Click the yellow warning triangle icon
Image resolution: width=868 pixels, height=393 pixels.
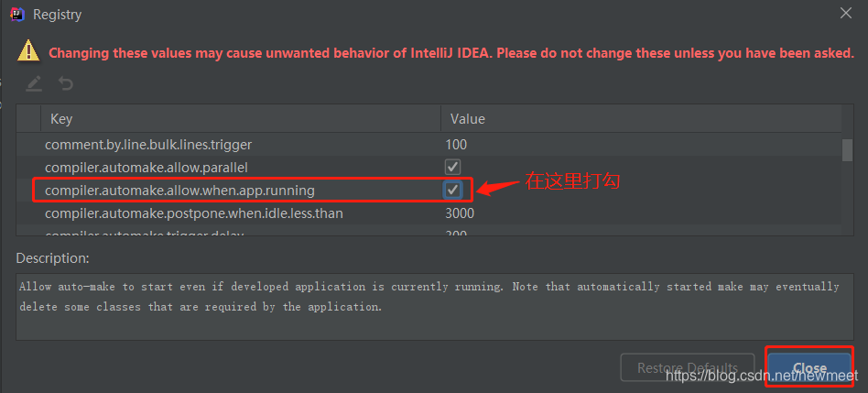28,49
